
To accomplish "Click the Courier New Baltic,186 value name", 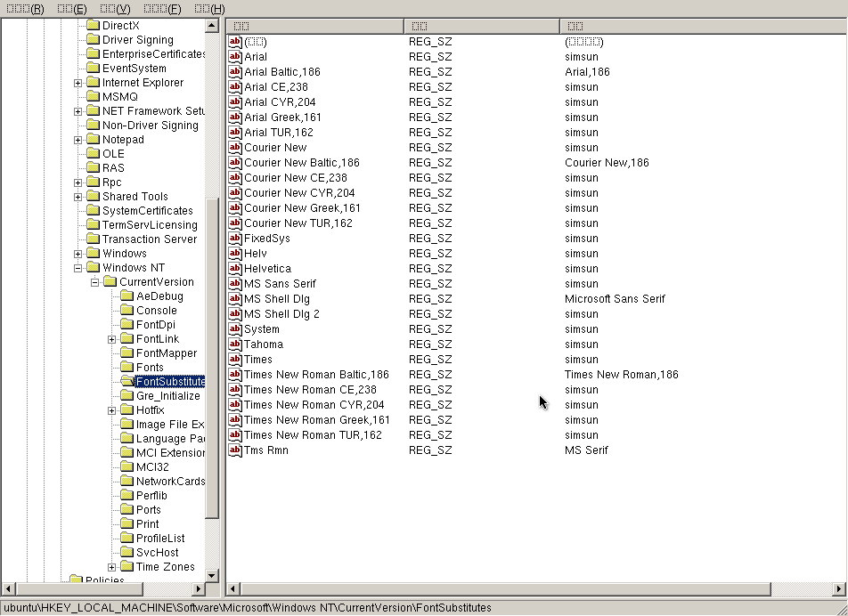I will [x=302, y=163].
